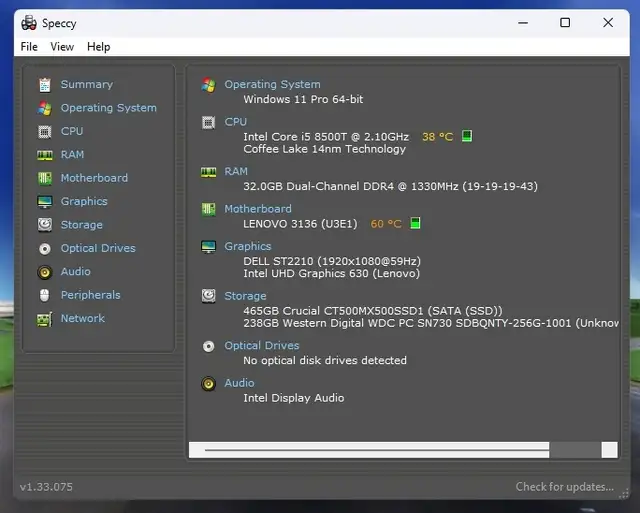Click the Optical Drives disc icon in summary panel
The height and width of the screenshot is (513, 640).
click(208, 346)
